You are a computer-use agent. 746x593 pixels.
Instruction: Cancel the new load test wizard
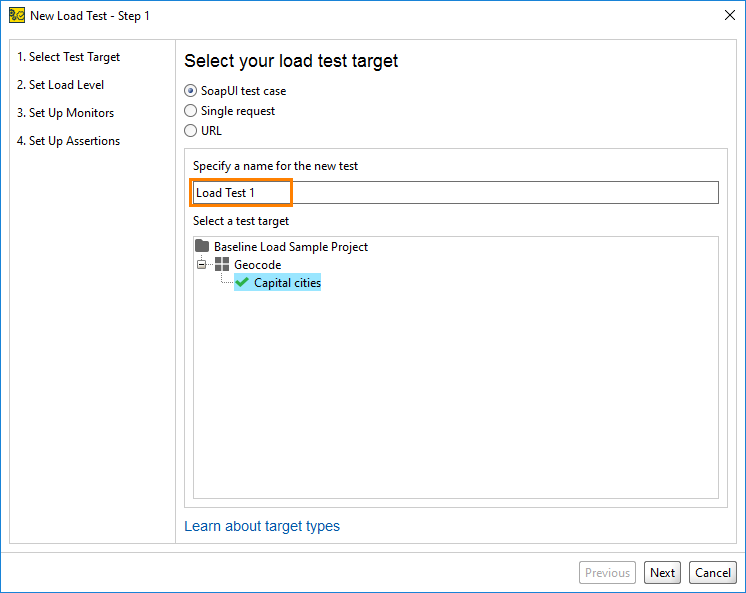pyautogui.click(x=713, y=573)
